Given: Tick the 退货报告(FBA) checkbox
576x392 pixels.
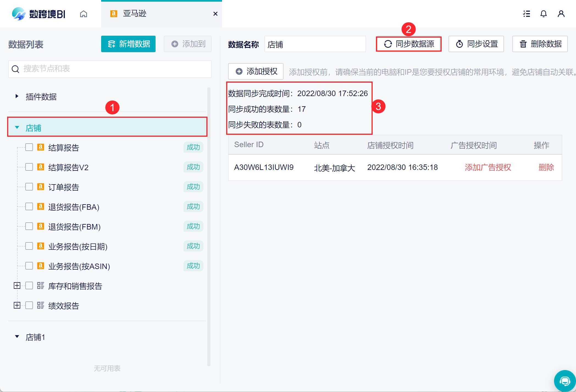Looking at the screenshot, I should coord(29,207).
